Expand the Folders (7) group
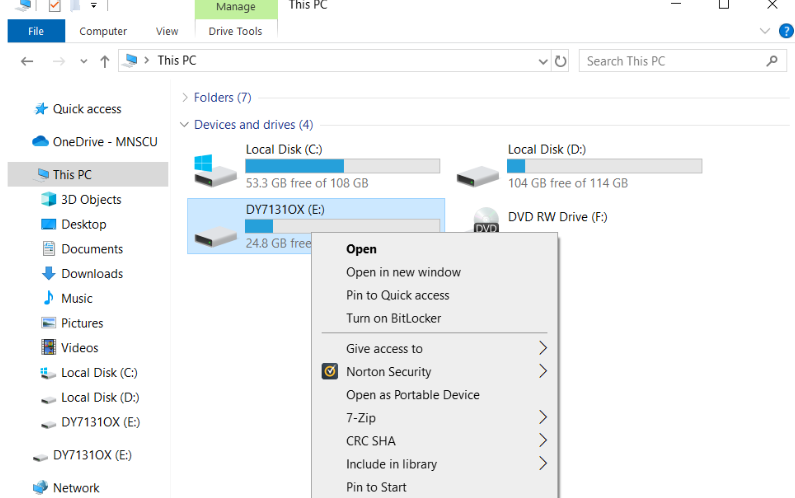Image resolution: width=795 pixels, height=498 pixels. (x=185, y=98)
